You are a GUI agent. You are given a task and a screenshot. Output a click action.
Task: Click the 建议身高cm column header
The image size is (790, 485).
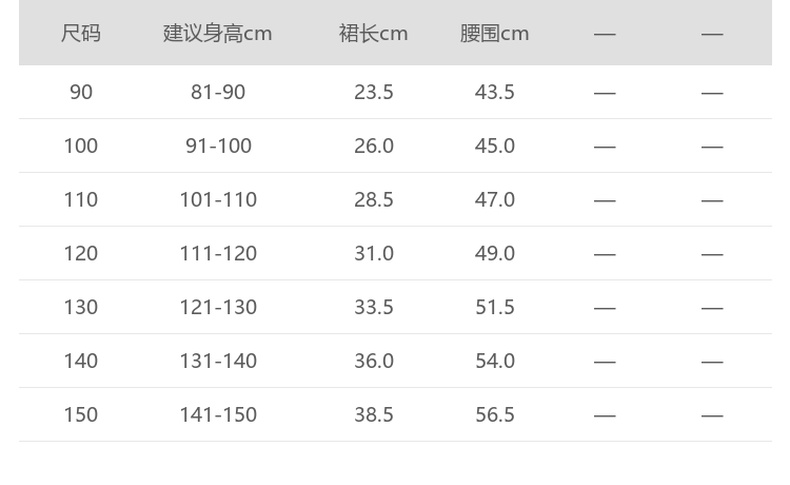click(x=218, y=33)
